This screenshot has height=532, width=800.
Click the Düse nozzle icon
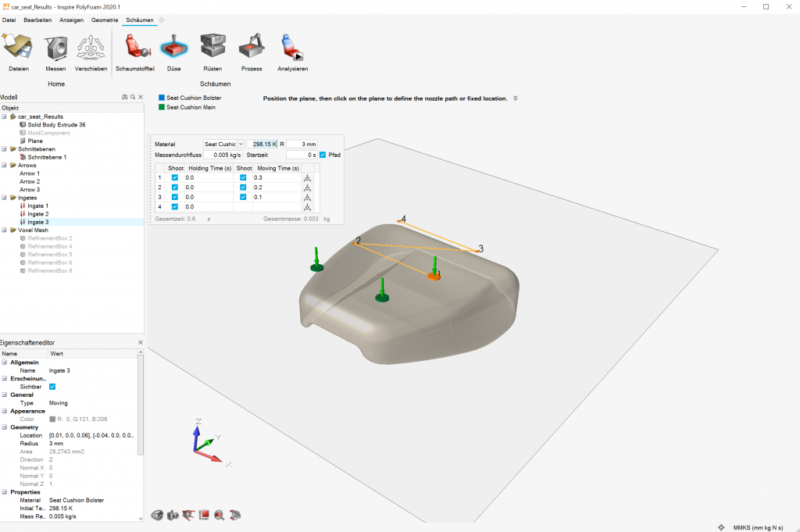click(174, 47)
